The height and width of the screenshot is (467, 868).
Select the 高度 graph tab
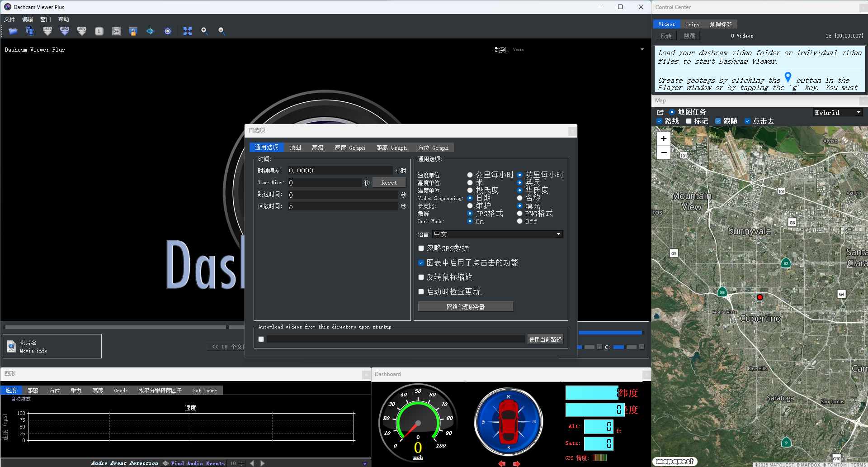(x=98, y=391)
